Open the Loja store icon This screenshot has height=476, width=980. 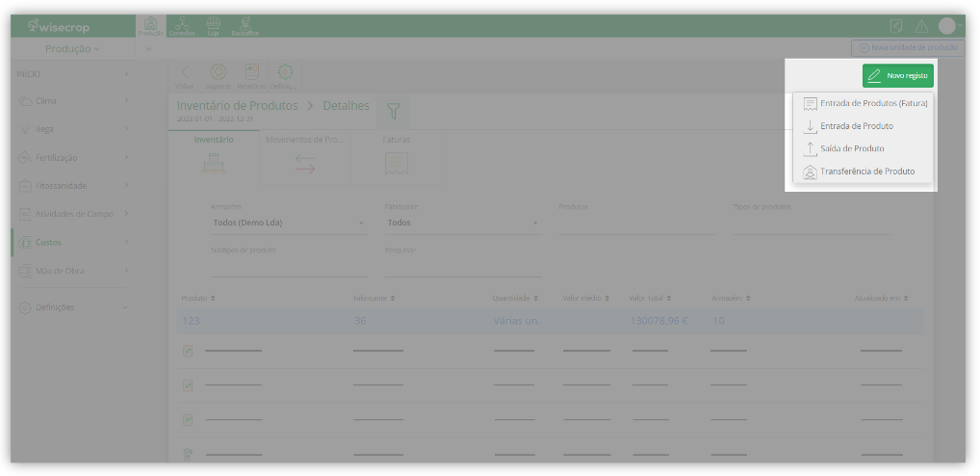(213, 26)
